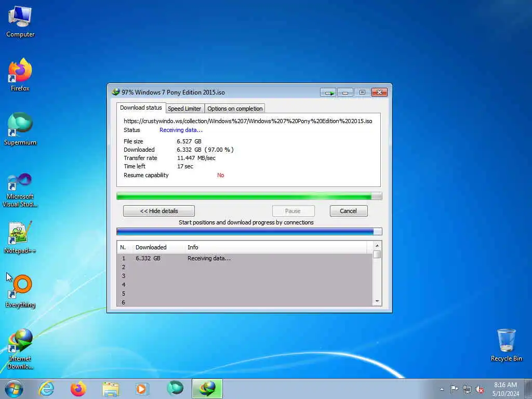Select connection row number 4

[x=245, y=285]
